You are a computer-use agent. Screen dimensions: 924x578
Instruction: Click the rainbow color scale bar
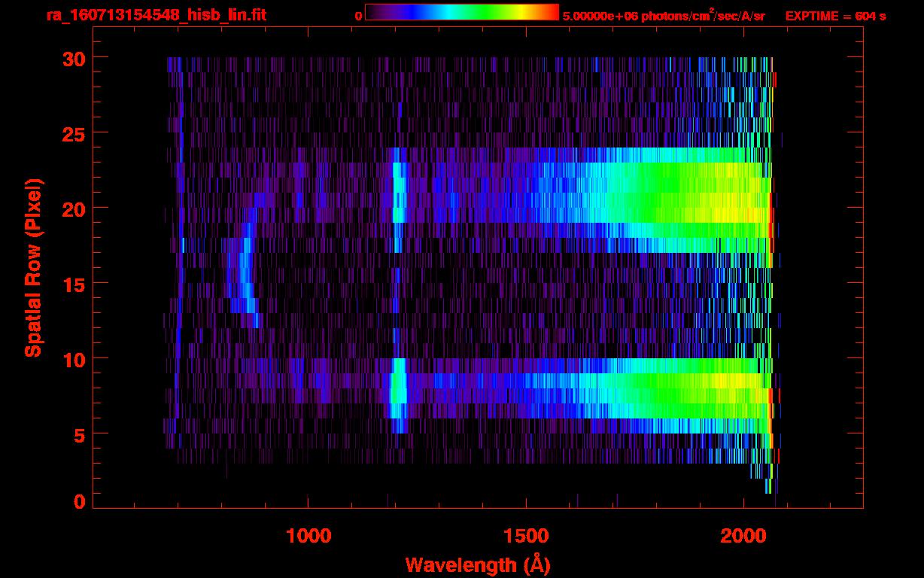tap(461, 12)
